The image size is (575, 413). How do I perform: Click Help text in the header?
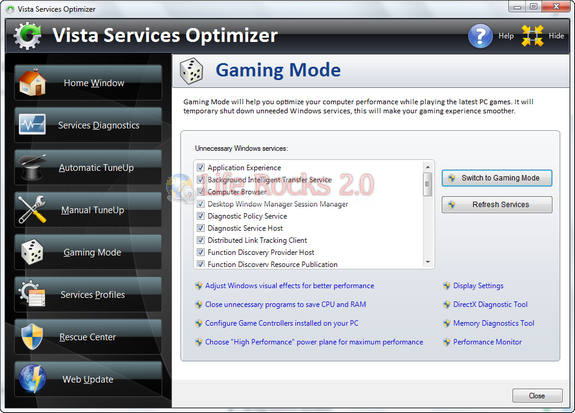[506, 36]
